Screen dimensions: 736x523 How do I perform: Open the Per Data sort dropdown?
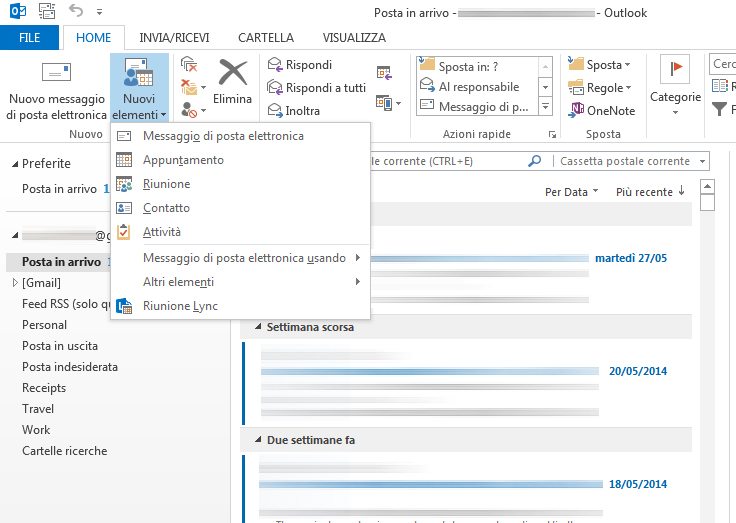coord(571,191)
